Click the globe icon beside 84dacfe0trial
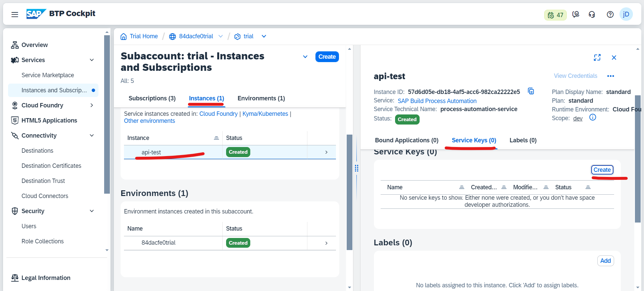The image size is (644, 291). 172,36
